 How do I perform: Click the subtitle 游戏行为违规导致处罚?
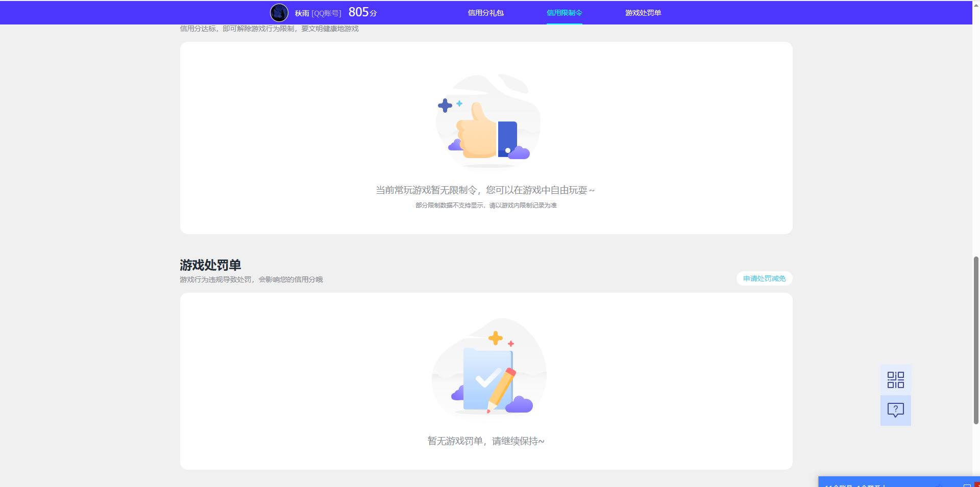coord(215,279)
